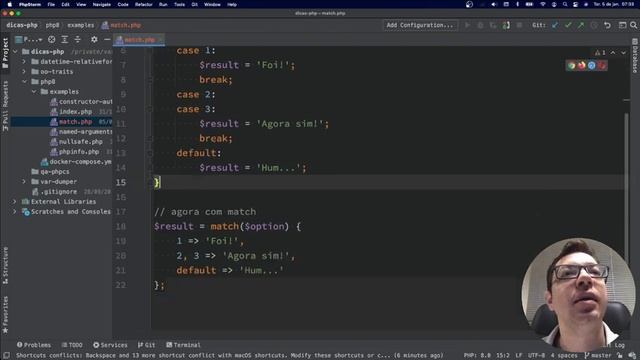Click the php8 breadcrumb in navigation bar

click(x=52, y=25)
